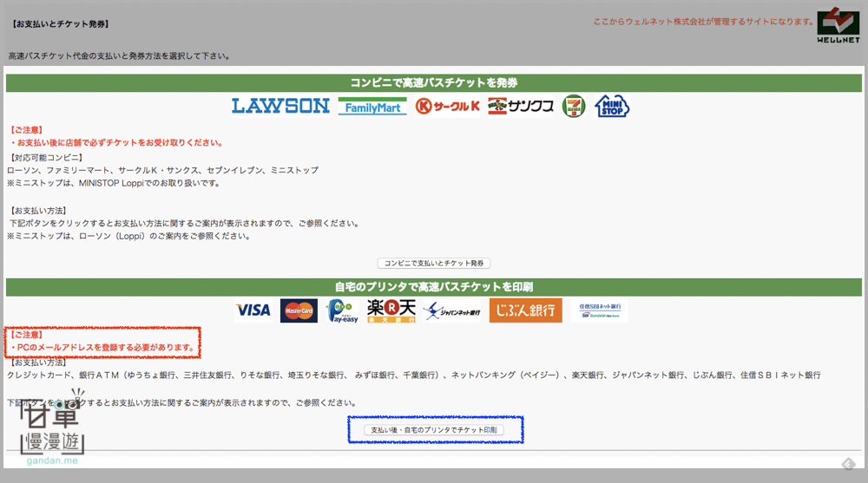The image size is (868, 483).
Task: Click the コンビニで高速バスチケットを発券 green header
Action: 434,83
